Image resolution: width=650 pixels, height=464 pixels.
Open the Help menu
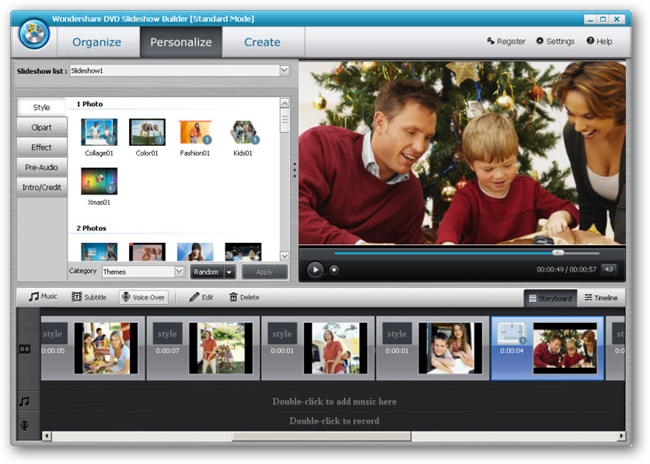[x=599, y=41]
